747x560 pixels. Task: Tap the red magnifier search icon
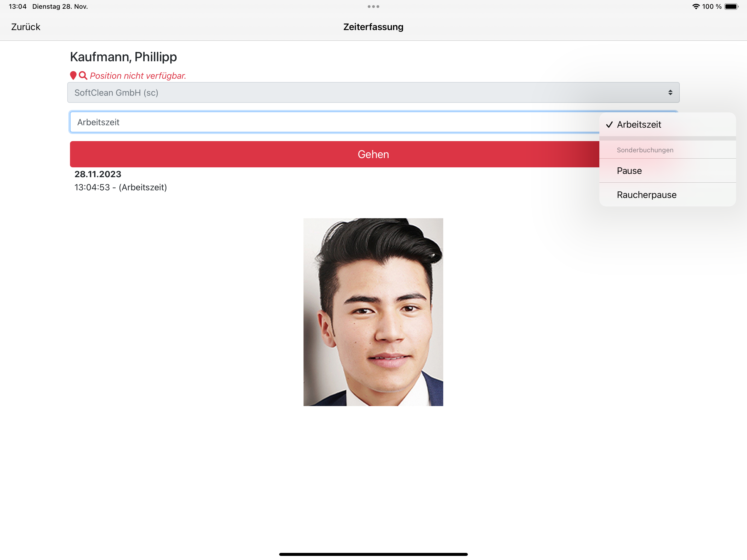pos(83,75)
